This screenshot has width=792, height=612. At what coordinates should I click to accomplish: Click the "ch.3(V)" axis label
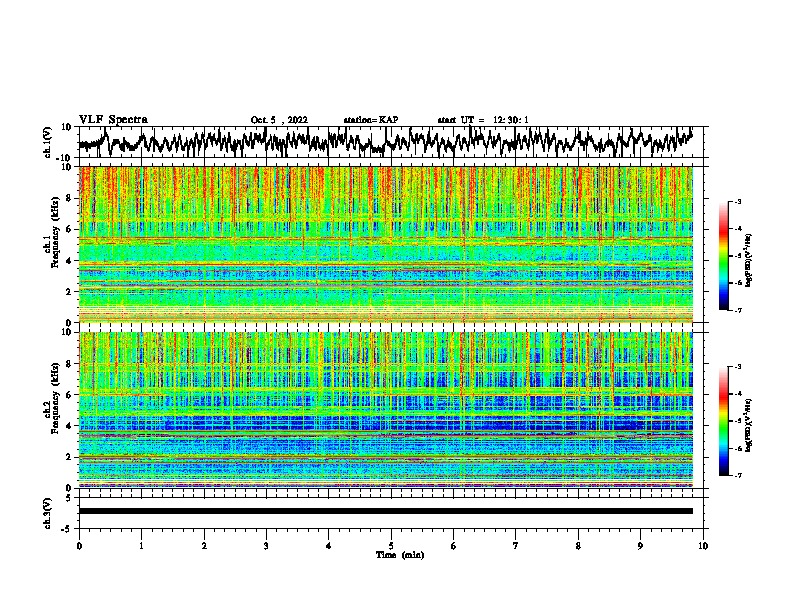click(48, 513)
